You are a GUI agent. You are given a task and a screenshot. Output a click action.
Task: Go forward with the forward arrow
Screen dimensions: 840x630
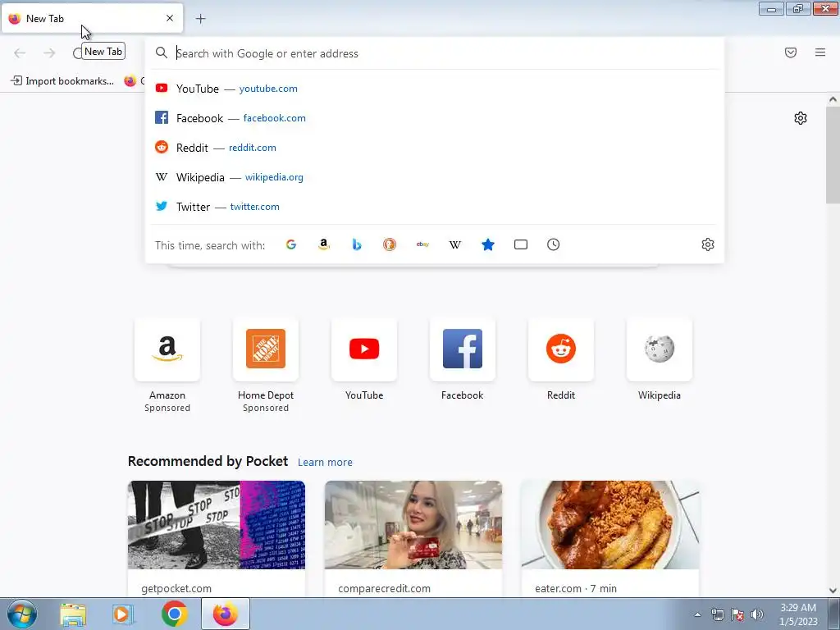[49, 52]
